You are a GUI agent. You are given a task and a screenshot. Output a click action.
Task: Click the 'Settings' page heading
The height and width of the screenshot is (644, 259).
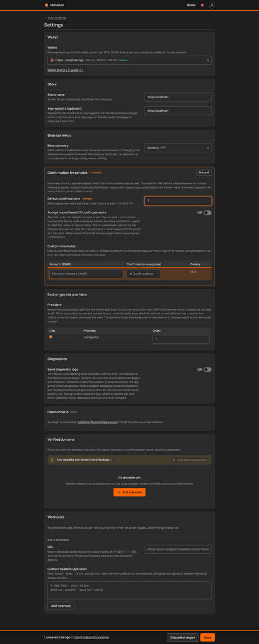click(x=54, y=25)
